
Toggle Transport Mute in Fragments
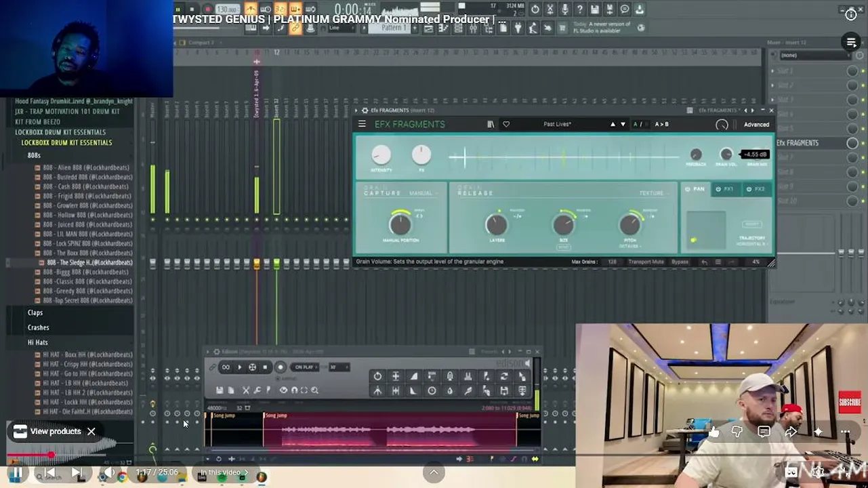tap(646, 262)
